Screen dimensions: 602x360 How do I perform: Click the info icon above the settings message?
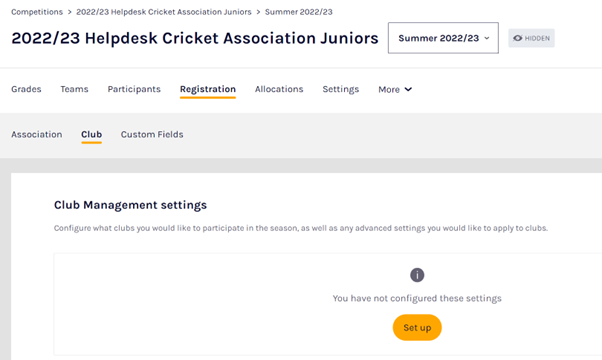click(x=417, y=275)
